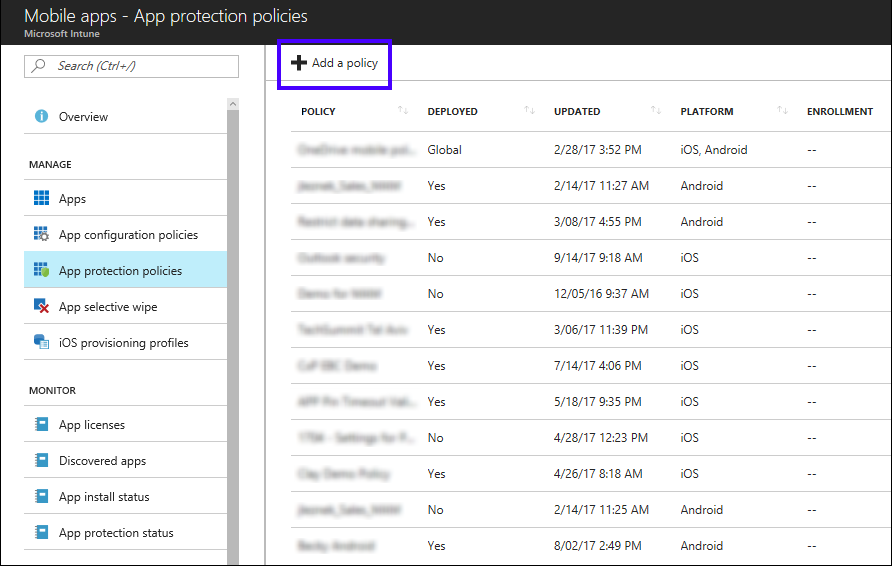Image resolution: width=892 pixels, height=566 pixels.
Task: Click the Discovered apps icon
Action: tap(41, 461)
